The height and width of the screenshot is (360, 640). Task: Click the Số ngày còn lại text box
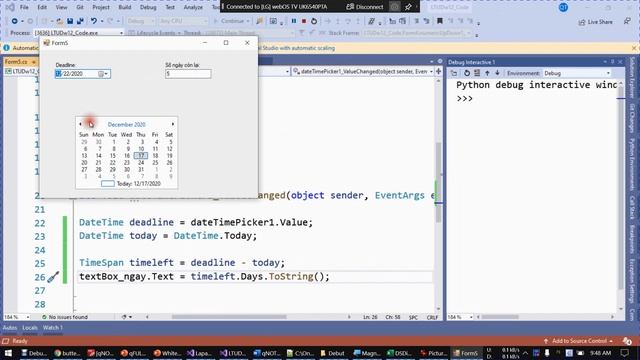[x=188, y=74]
